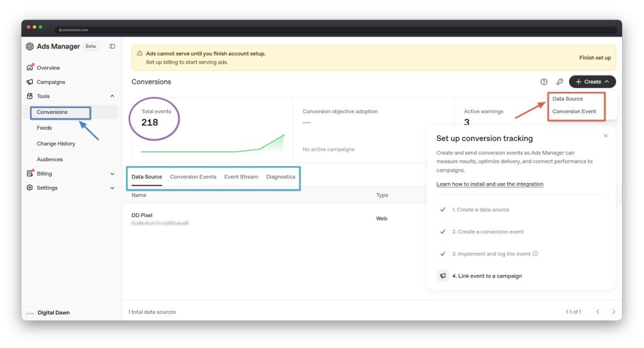The height and width of the screenshot is (348, 644).
Task: Switch to the Event Stream tab
Action: pos(241,177)
